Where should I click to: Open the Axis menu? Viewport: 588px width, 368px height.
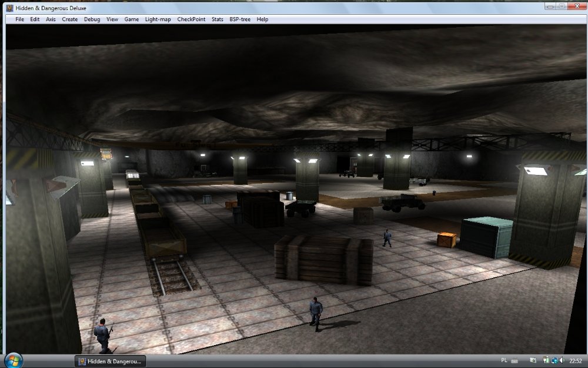coord(51,19)
